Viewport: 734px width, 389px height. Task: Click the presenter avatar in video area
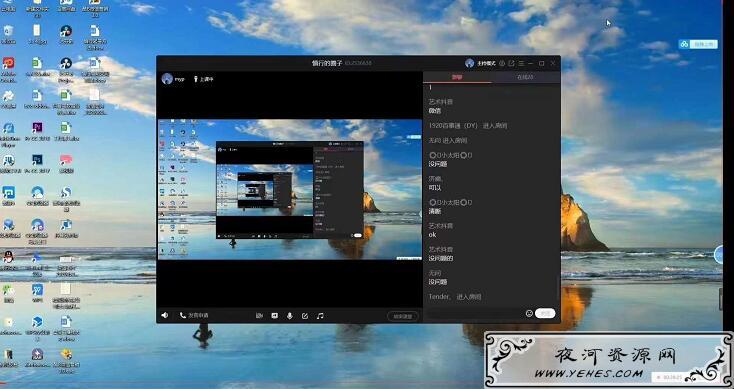167,79
